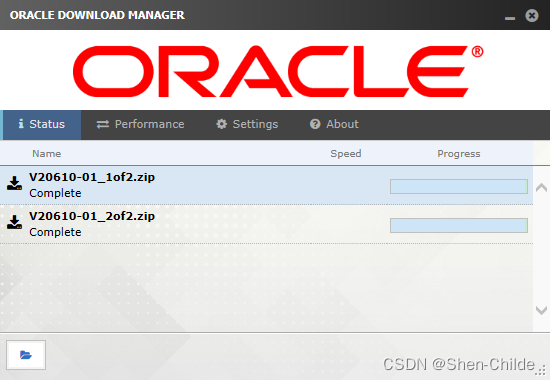Image resolution: width=550 pixels, height=380 pixels.
Task: Click the scroll up arrow in list
Action: (x=542, y=187)
